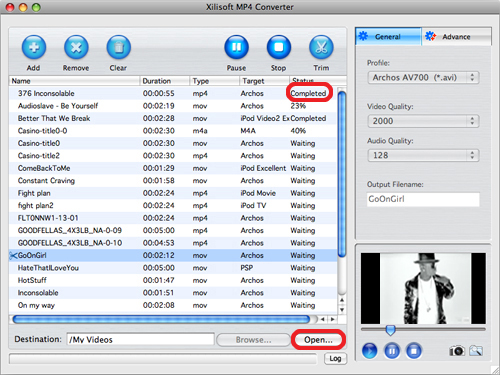Click iPod Movie target cell
Viewport: 500px width, 375px height.
[258, 193]
